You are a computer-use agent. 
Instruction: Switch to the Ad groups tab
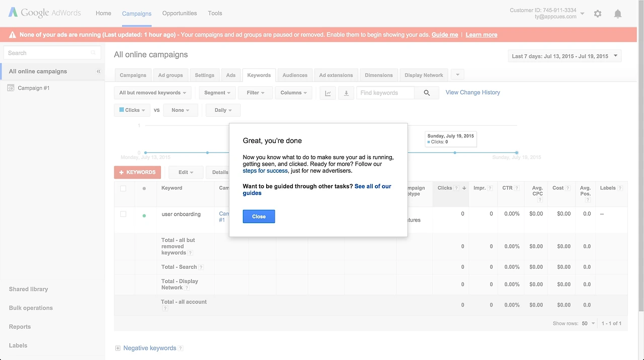171,75
